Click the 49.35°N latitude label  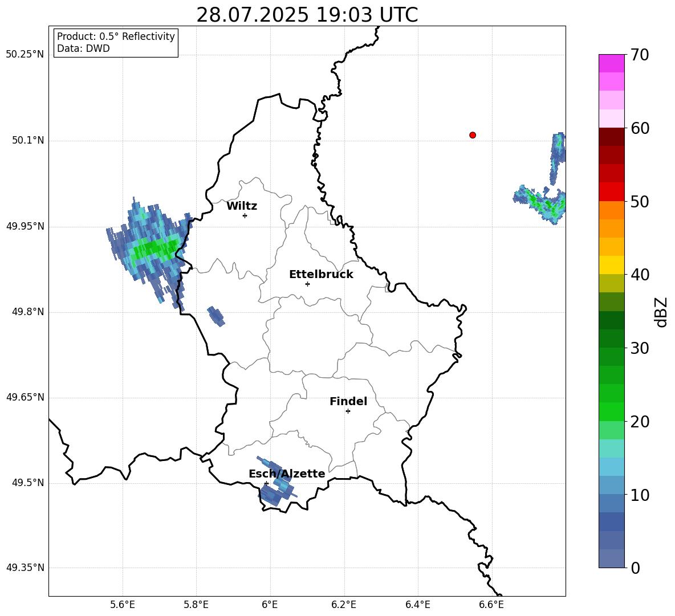point(25,568)
